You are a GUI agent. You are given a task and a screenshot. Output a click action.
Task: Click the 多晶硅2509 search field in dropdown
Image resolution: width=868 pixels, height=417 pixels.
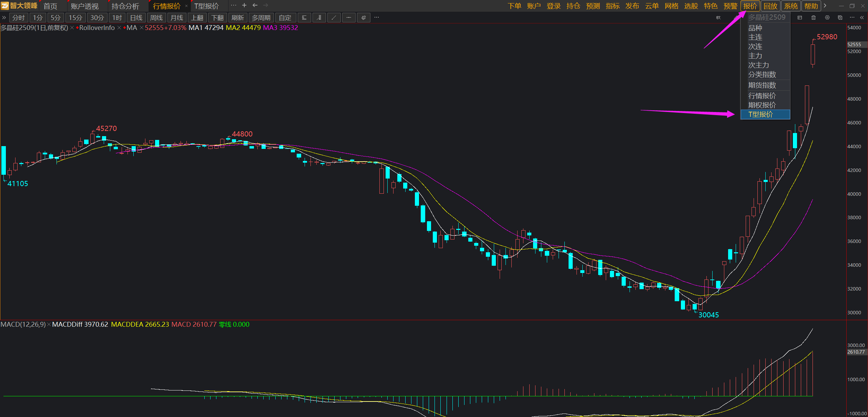[767, 17]
